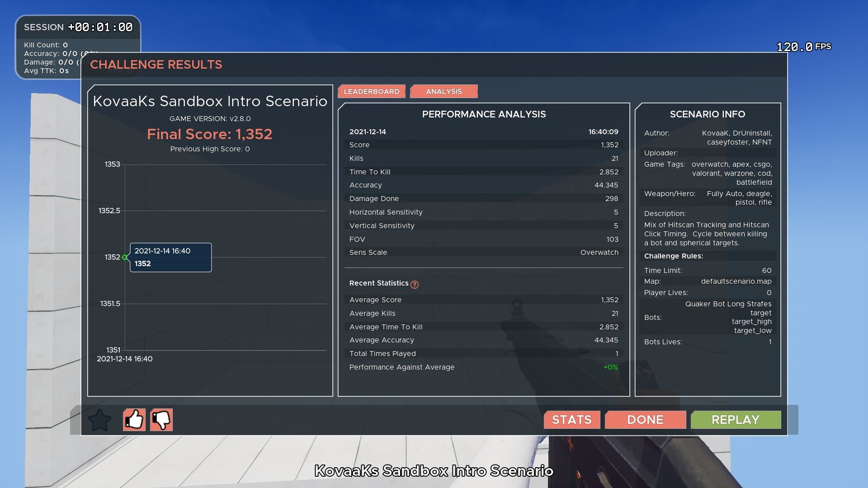Favorite the scenario with the star icon

point(99,420)
